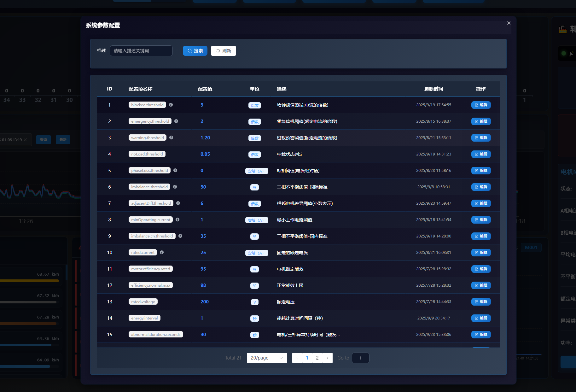Click info icon next to warning.threshold
The image size is (576, 392).
point(171,138)
